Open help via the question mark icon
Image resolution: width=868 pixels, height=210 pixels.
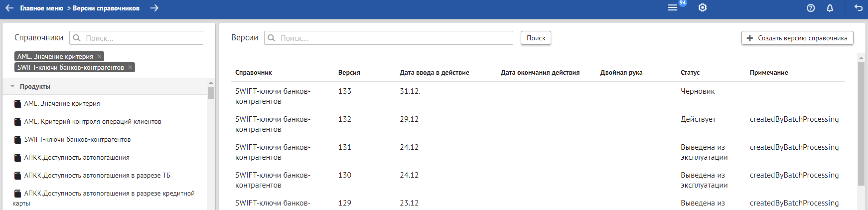[810, 8]
